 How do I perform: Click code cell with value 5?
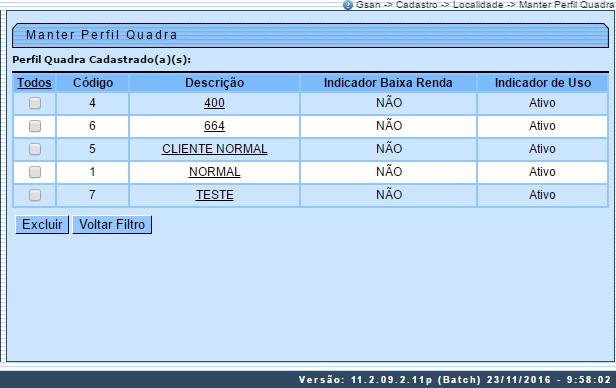[92, 149]
